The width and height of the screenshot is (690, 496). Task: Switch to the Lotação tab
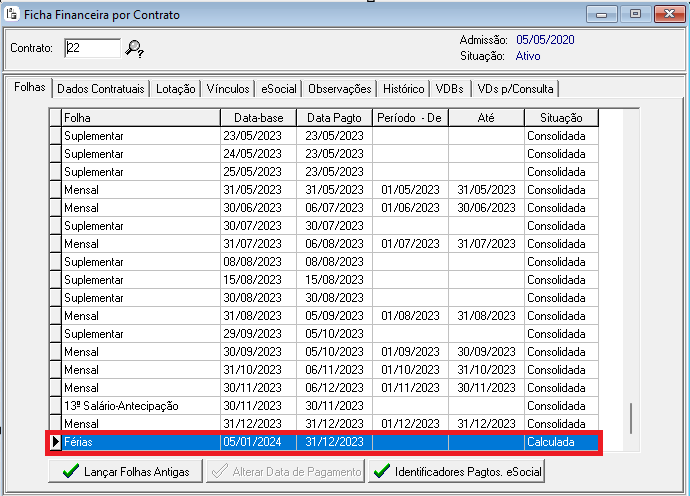tap(176, 89)
